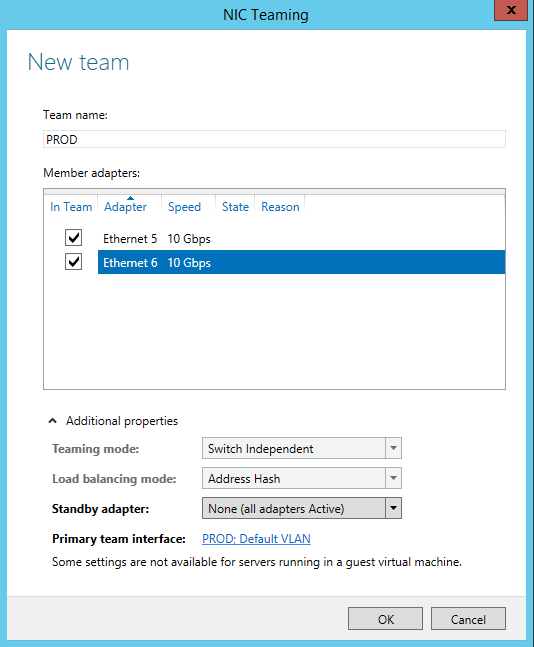Click the Team name input field
Screen dimensions: 534x647
[274, 139]
